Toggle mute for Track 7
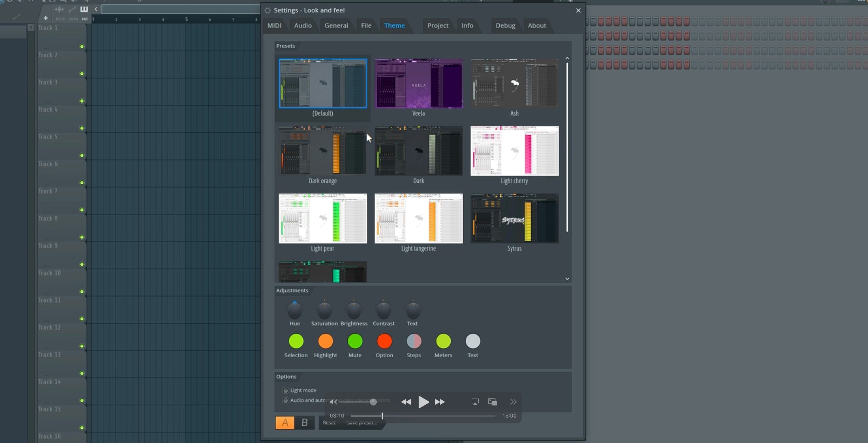The image size is (868, 443). [82, 210]
